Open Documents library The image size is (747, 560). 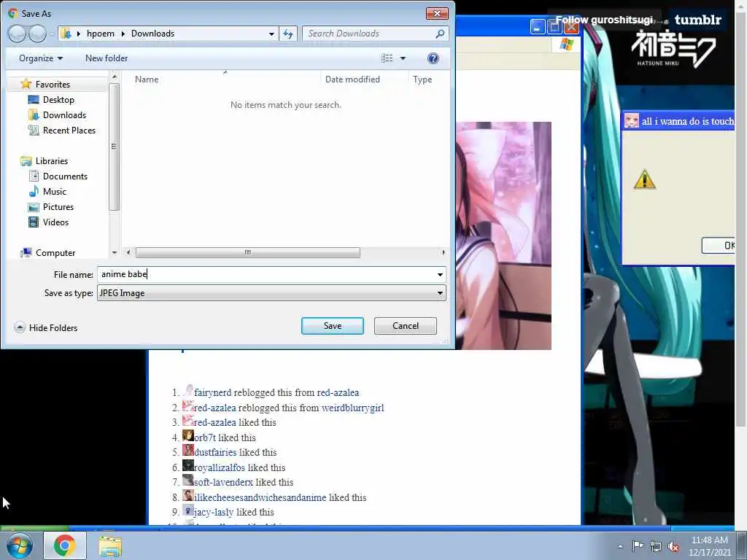click(x=65, y=176)
